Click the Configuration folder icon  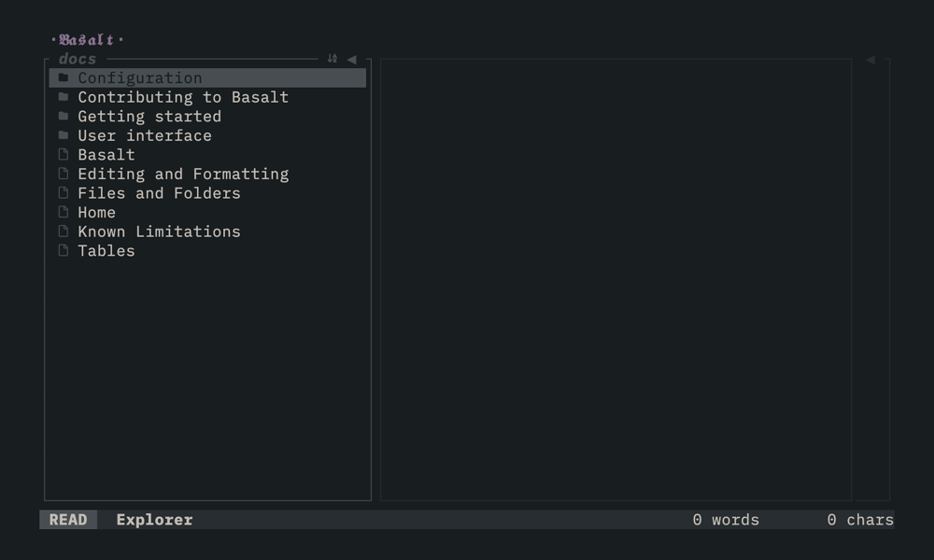pos(64,77)
